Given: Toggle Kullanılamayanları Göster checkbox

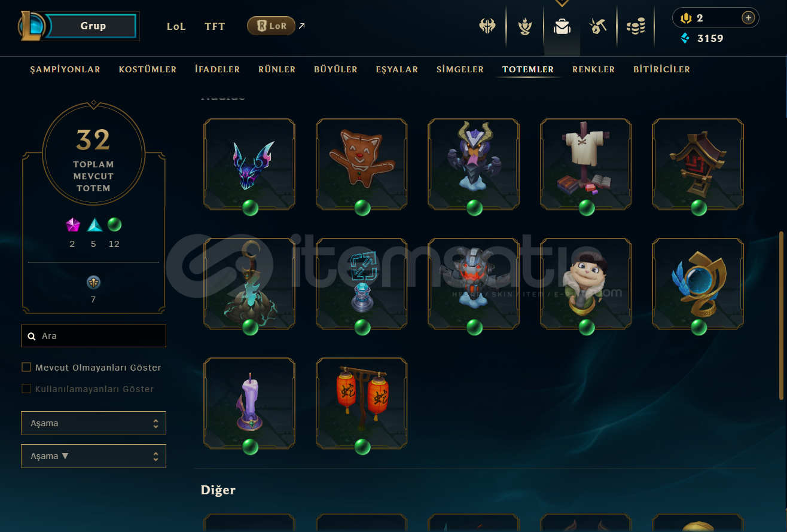Looking at the screenshot, I should click(x=26, y=389).
